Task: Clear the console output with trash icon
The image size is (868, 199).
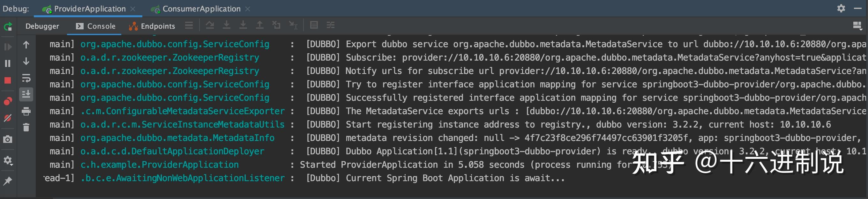Action: coord(26,128)
